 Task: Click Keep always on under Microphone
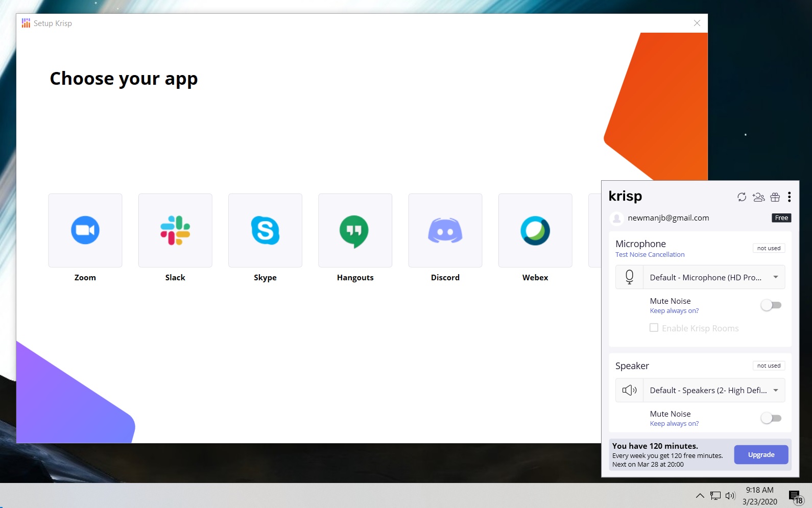(674, 311)
